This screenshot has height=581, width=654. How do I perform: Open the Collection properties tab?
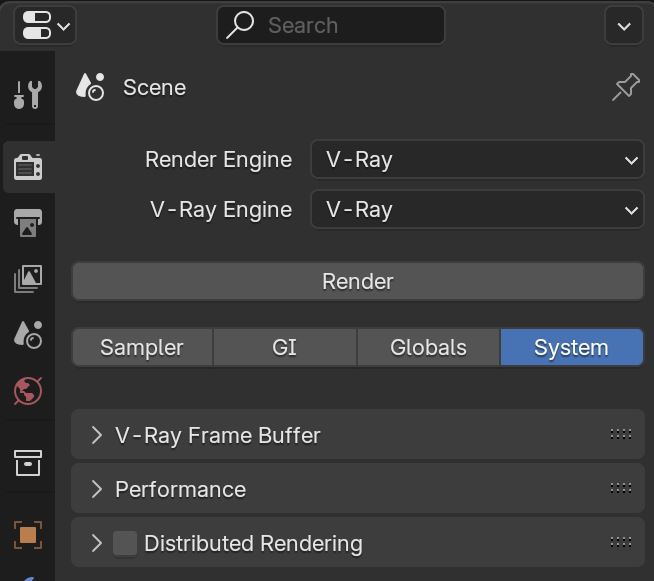pyautogui.click(x=28, y=463)
